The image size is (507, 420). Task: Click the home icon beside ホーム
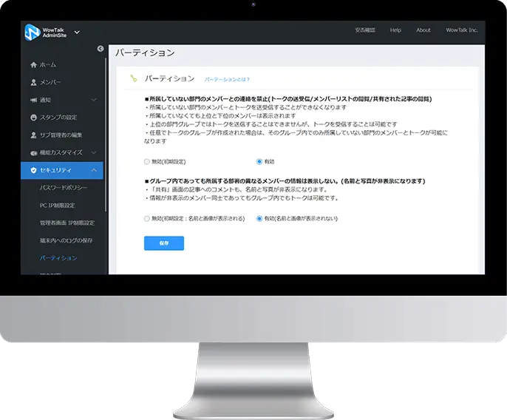(33, 65)
